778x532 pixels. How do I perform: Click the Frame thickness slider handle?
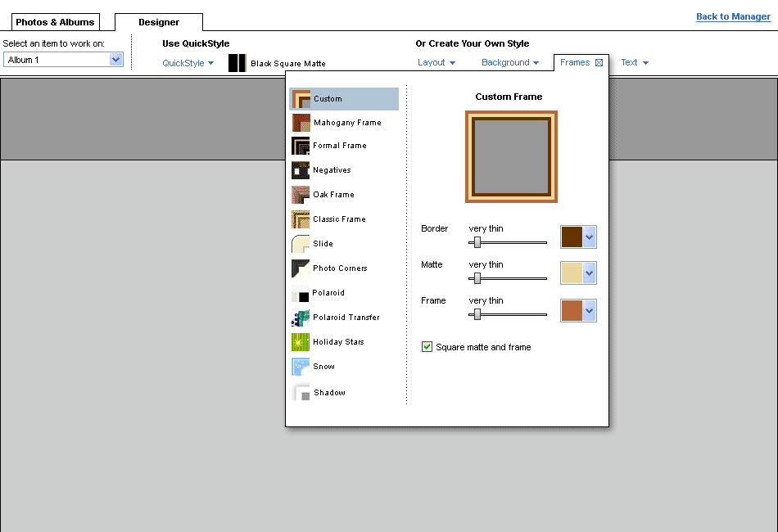[477, 314]
